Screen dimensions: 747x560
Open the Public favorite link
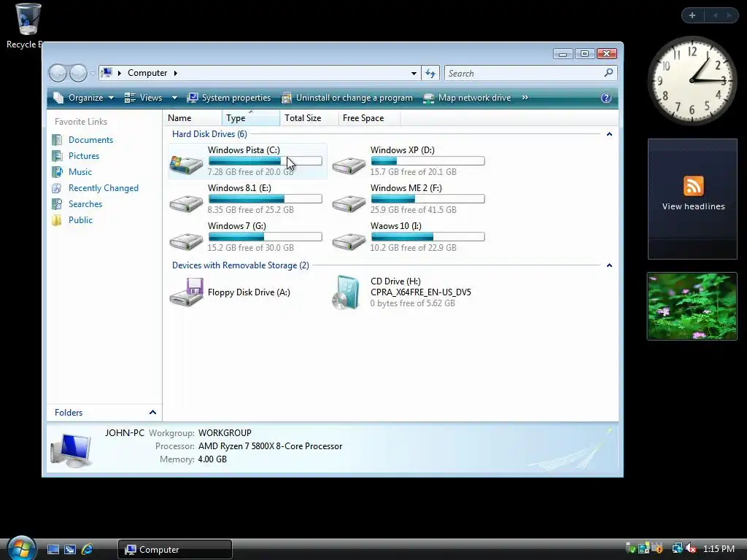coord(80,220)
